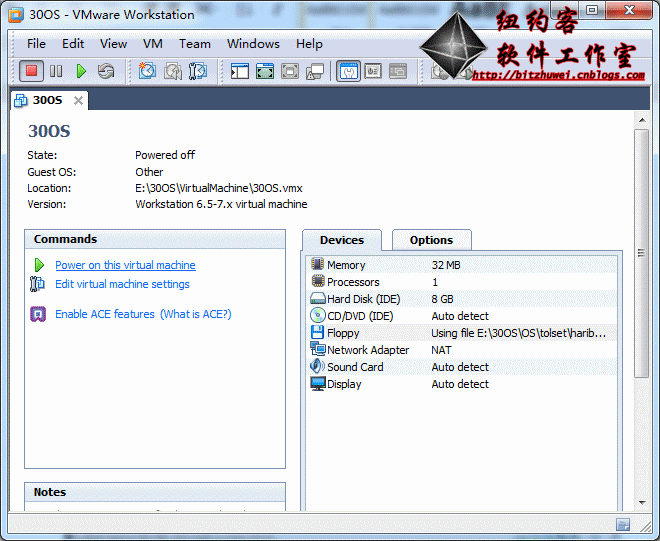Click the green play icon beside Power on link

pos(39,265)
